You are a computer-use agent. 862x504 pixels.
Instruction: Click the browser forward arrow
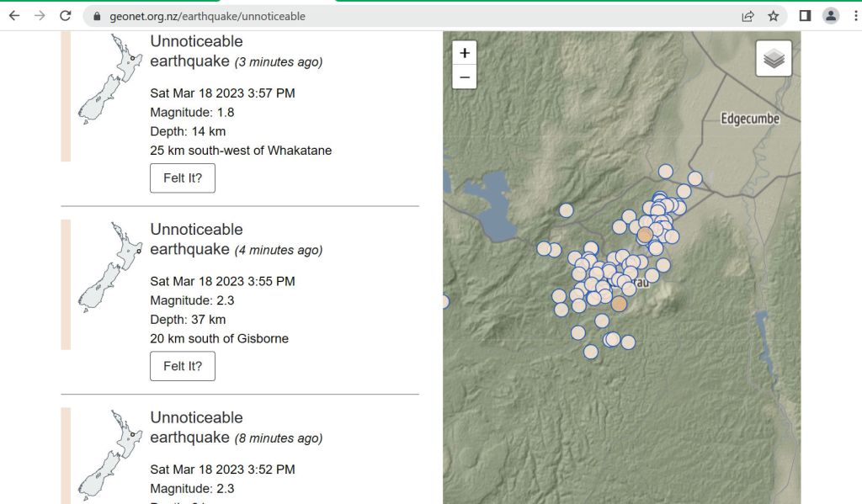tap(40, 16)
